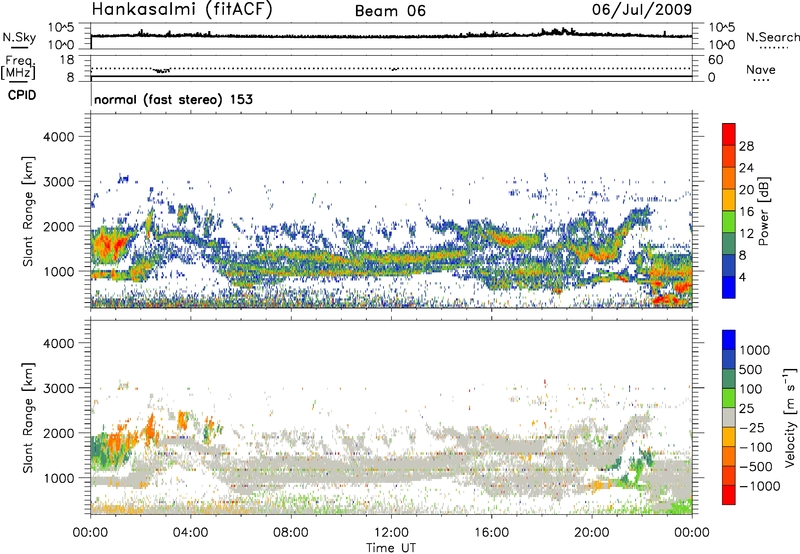This screenshot has height=554, width=800.
Task: Click the 'Slant Range [km]' label of velocity panel
Action: pos(28,417)
